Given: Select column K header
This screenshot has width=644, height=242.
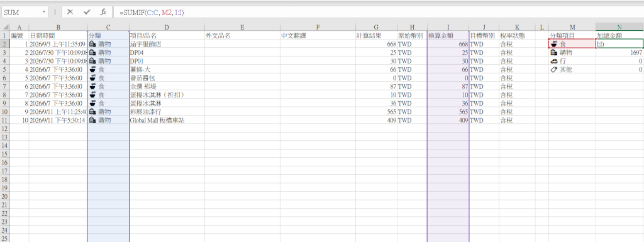Looking at the screenshot, I should pos(517,27).
